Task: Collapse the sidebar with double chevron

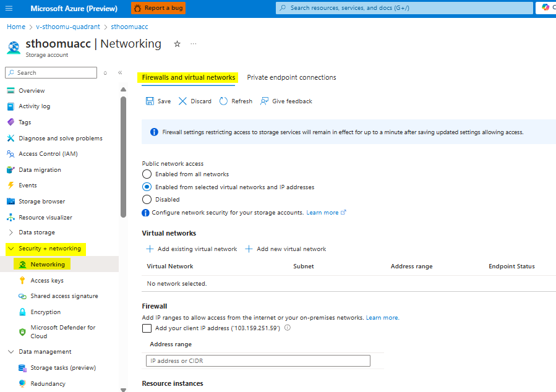Action: pyautogui.click(x=120, y=72)
